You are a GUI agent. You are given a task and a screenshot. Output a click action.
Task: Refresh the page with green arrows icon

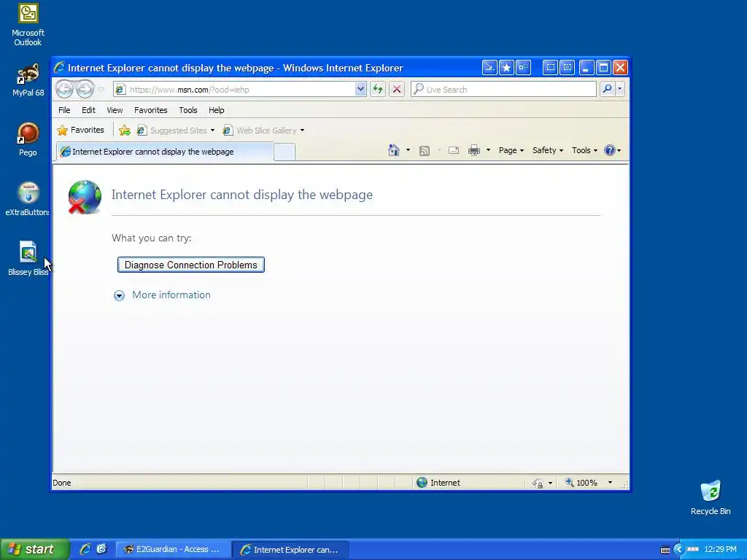378,89
